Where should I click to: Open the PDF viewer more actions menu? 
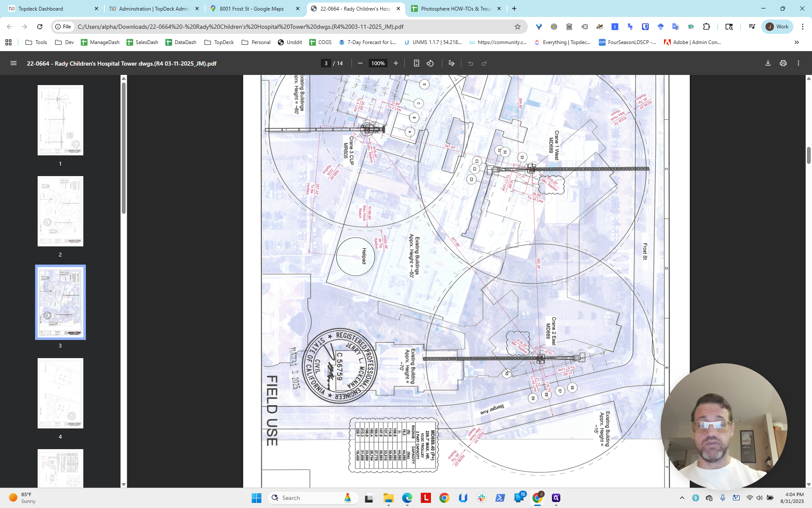tap(798, 63)
